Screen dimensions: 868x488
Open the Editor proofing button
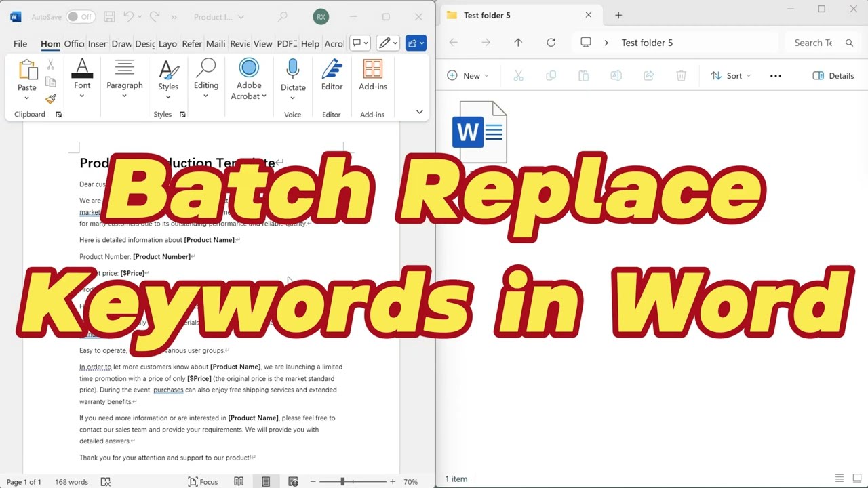[x=332, y=75]
